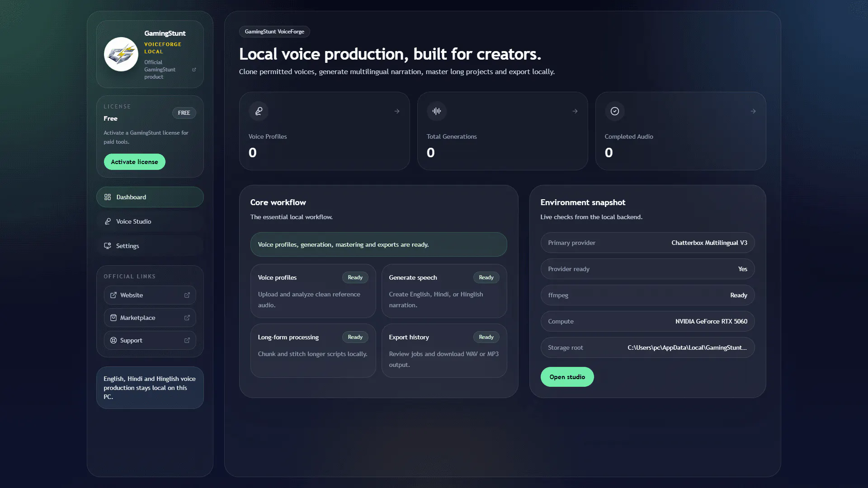Click the GamingStunt logo avatar
Screen dimensions: 868x488
[121, 54]
